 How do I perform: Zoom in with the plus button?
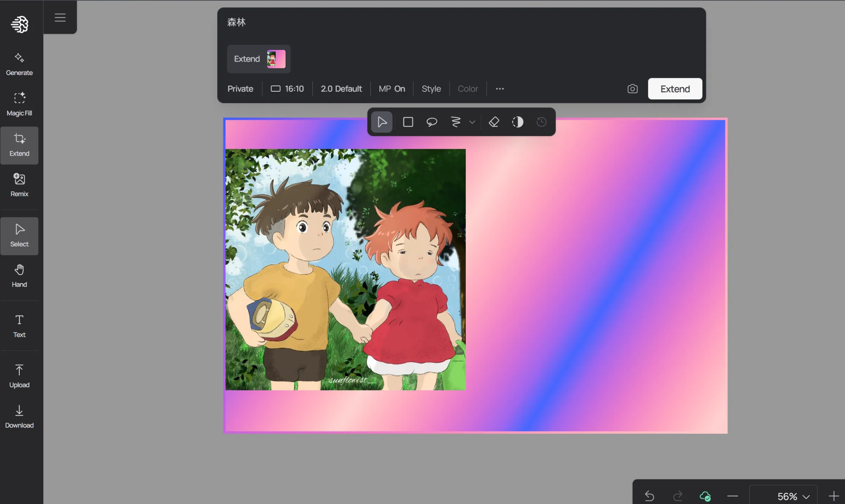click(x=834, y=496)
